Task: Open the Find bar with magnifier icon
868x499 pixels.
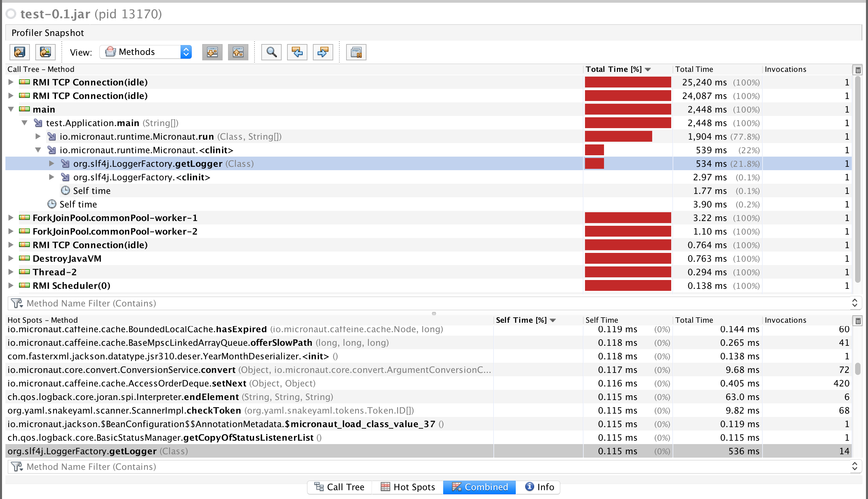Action: click(271, 52)
